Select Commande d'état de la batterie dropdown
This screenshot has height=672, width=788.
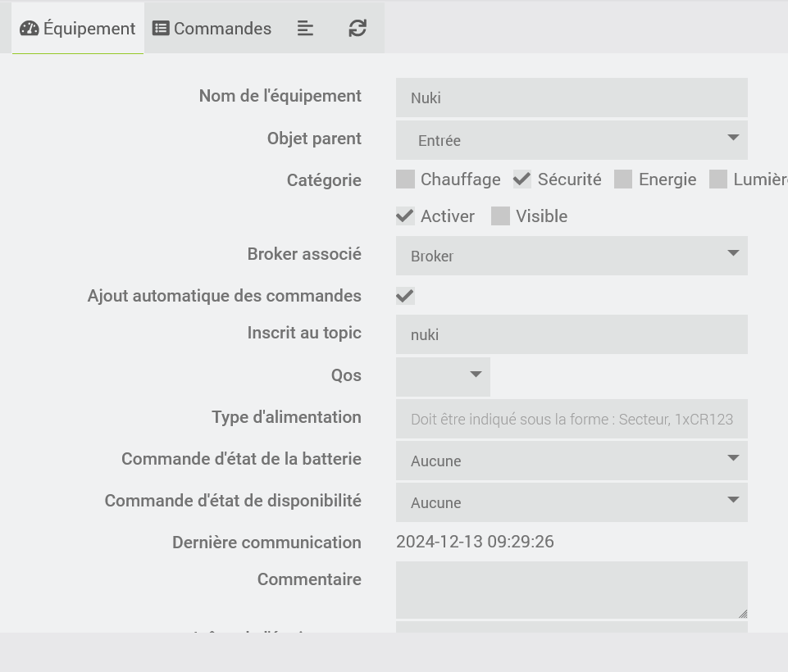pos(572,461)
